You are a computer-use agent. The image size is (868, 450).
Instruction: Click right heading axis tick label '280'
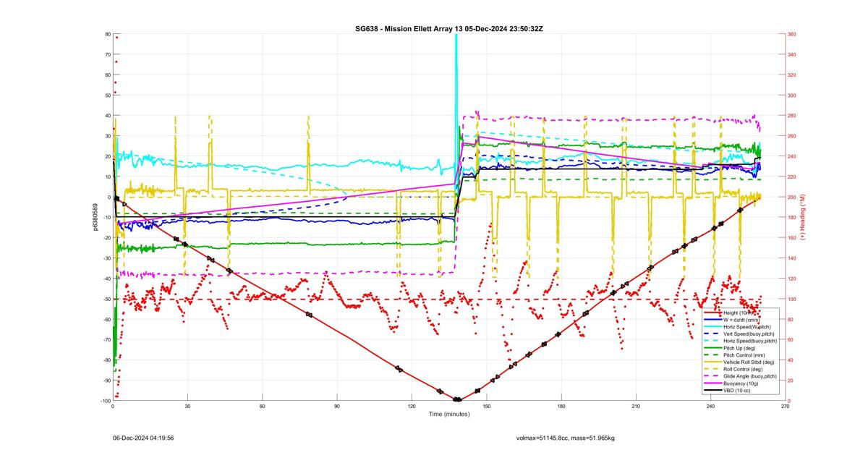coord(792,116)
